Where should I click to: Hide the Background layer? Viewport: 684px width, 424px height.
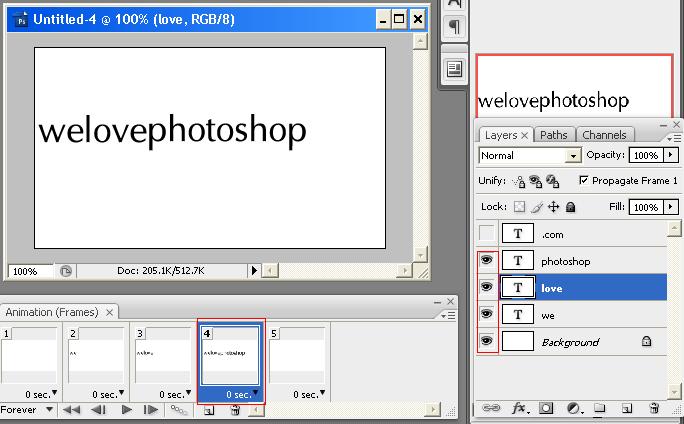pyautogui.click(x=486, y=341)
